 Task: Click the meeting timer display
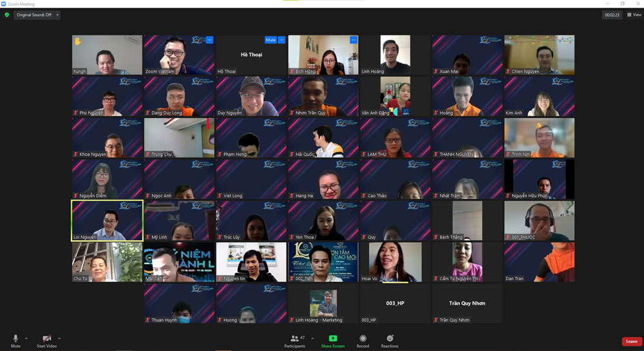click(612, 15)
